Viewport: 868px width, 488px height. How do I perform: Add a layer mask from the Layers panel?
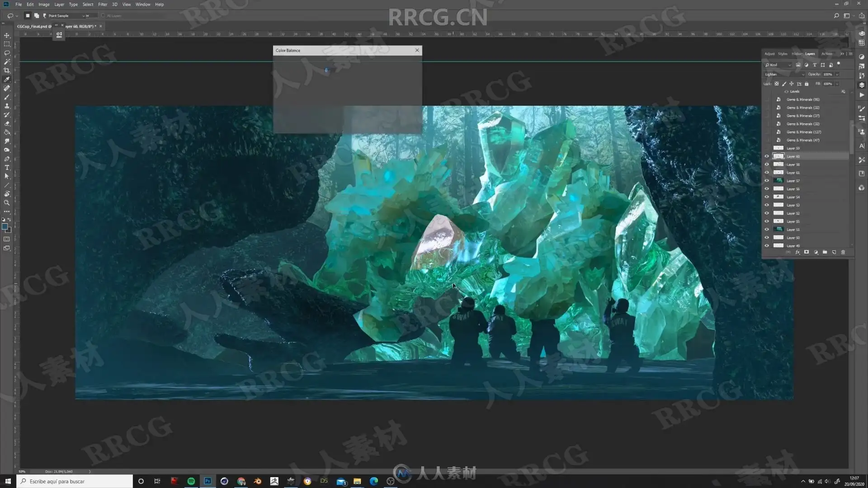(x=807, y=252)
